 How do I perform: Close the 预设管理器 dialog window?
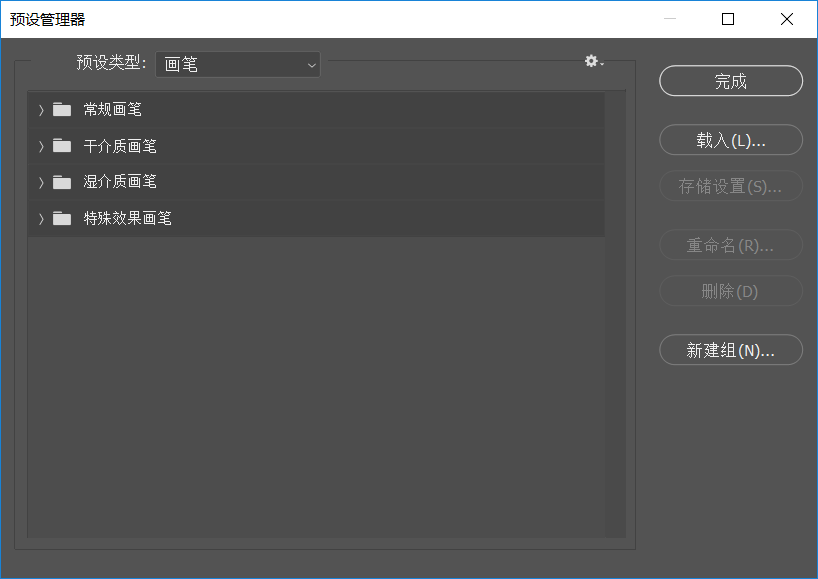coord(787,19)
